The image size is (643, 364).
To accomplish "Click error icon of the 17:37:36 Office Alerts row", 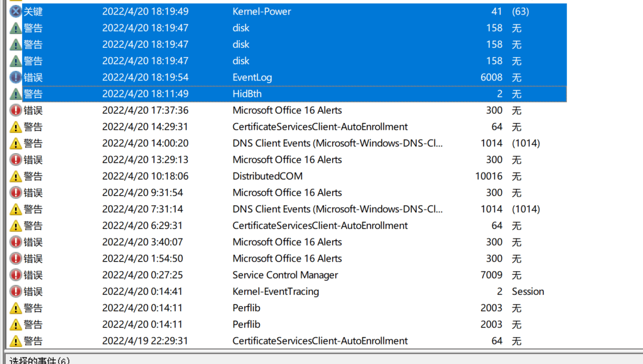I will click(16, 110).
